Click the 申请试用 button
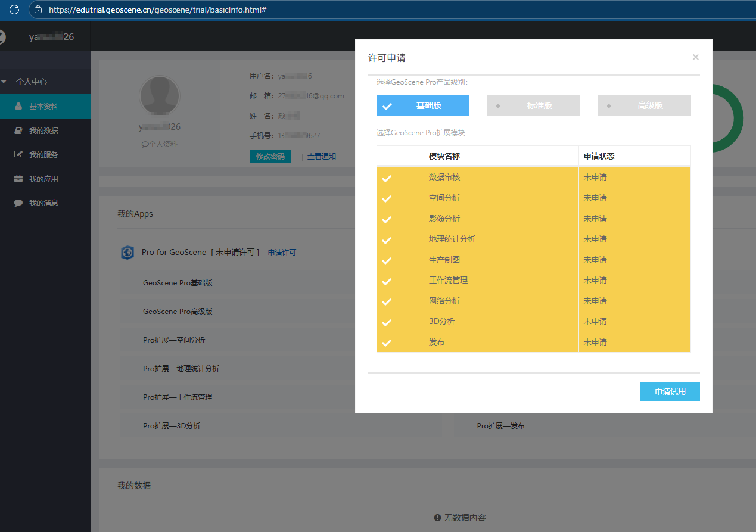The width and height of the screenshot is (756, 532). tap(670, 391)
